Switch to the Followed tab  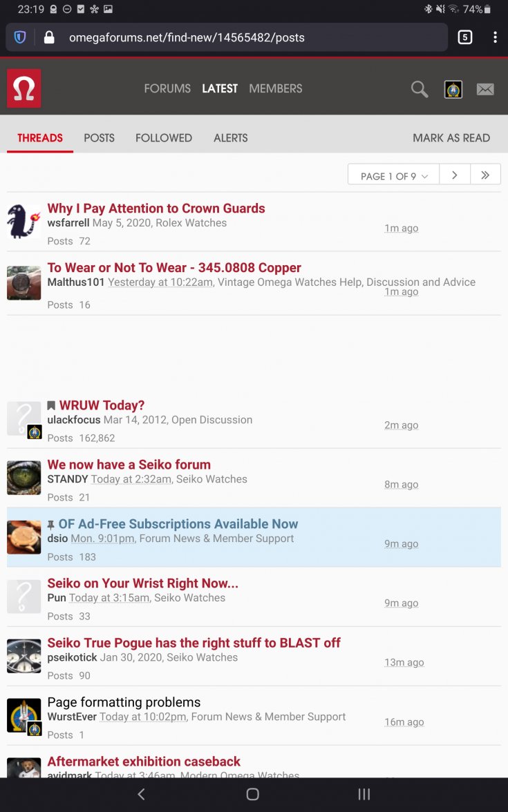tap(164, 138)
